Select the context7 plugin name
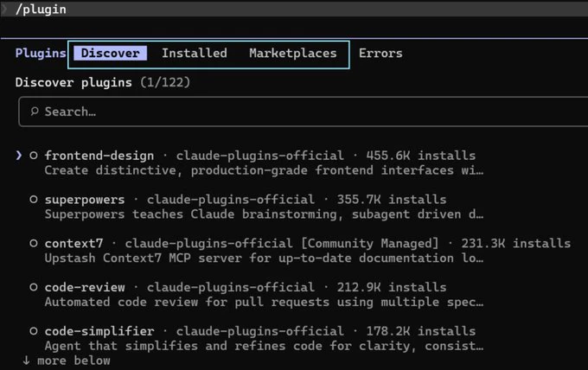 tap(73, 243)
